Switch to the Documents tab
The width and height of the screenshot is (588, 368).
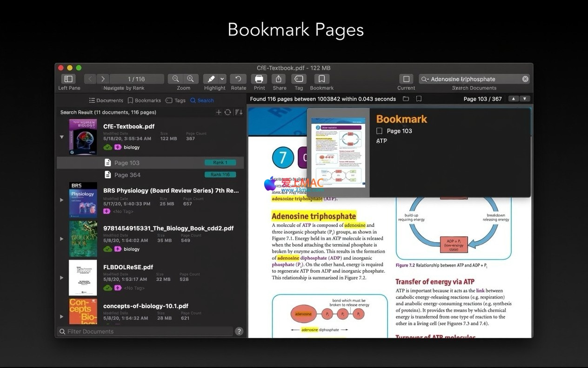(106, 100)
